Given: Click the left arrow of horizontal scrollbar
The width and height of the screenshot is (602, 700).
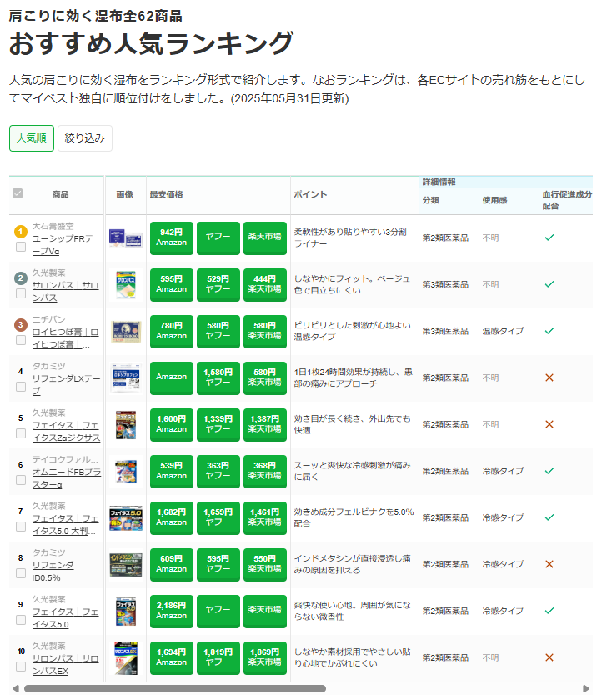Looking at the screenshot, I should coord(16,689).
